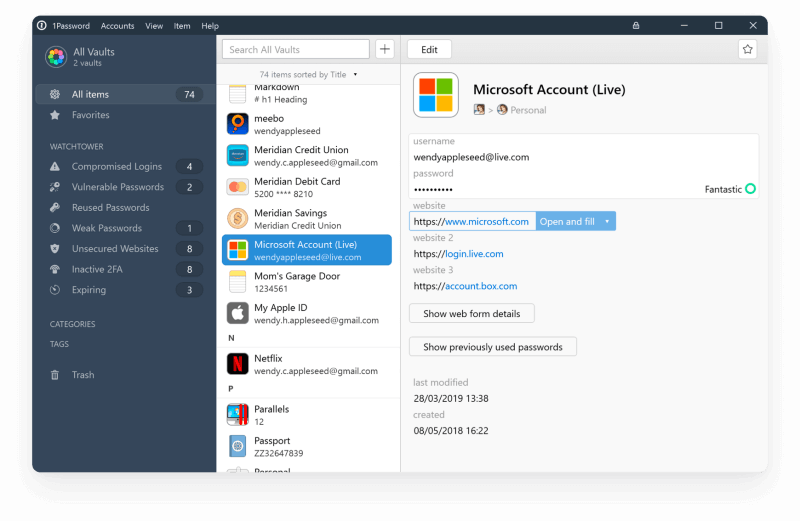
Task: Click the All items gear icon
Action: pos(55,94)
